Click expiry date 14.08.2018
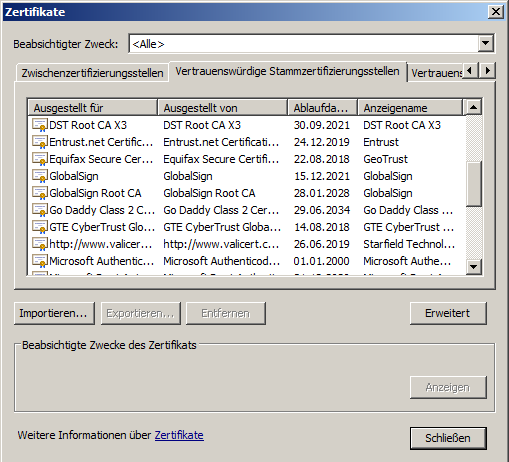Screen dimensions: 509x462 pos(322,227)
